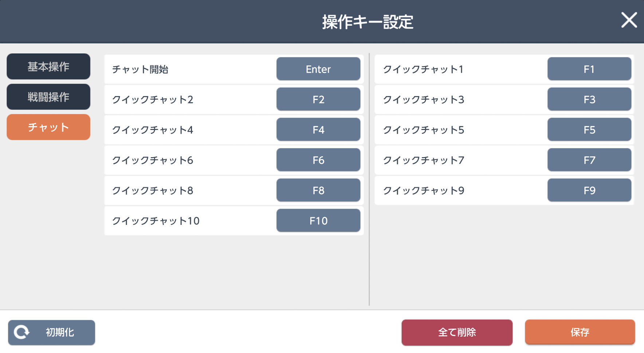The height and width of the screenshot is (353, 644).
Task: Edit the F2 key for クイックチャット2
Action: point(318,99)
